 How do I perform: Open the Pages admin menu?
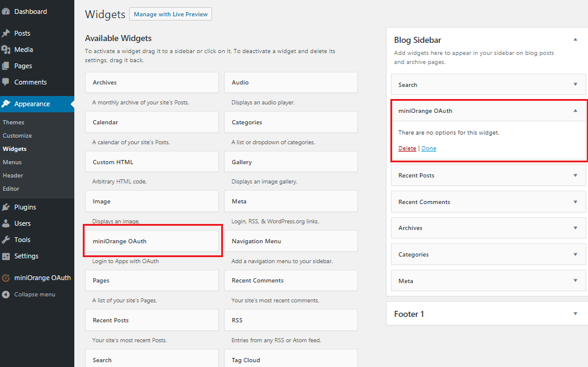pyautogui.click(x=23, y=66)
